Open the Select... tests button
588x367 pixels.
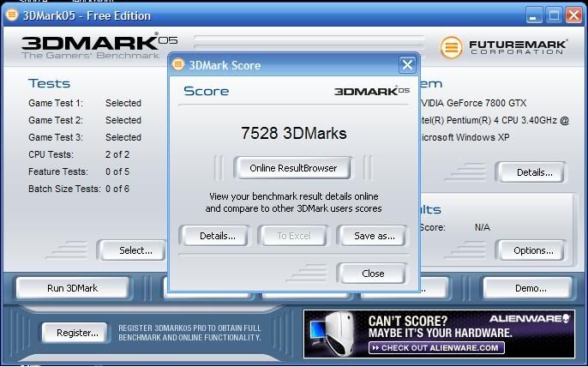(x=132, y=250)
